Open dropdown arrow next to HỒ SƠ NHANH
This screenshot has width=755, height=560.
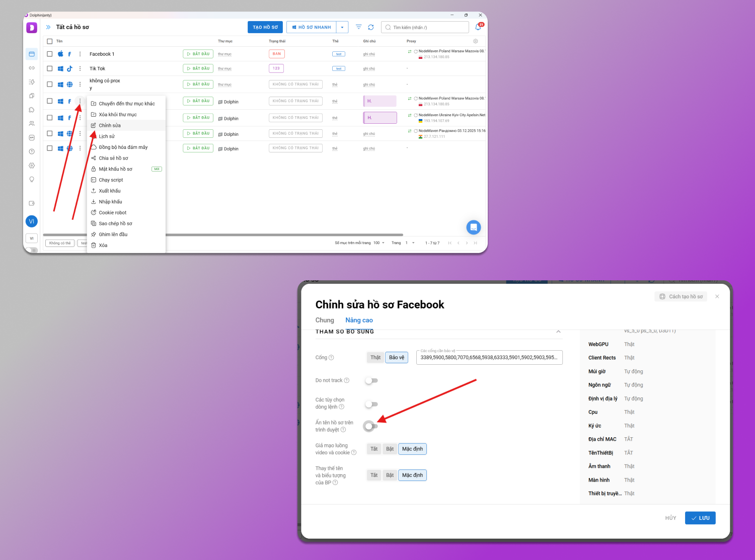tap(342, 27)
